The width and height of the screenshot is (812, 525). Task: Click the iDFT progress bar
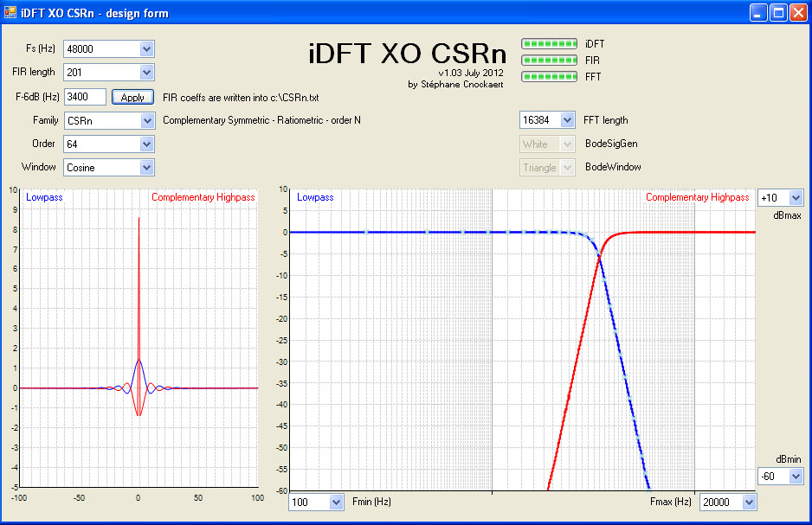(x=549, y=44)
